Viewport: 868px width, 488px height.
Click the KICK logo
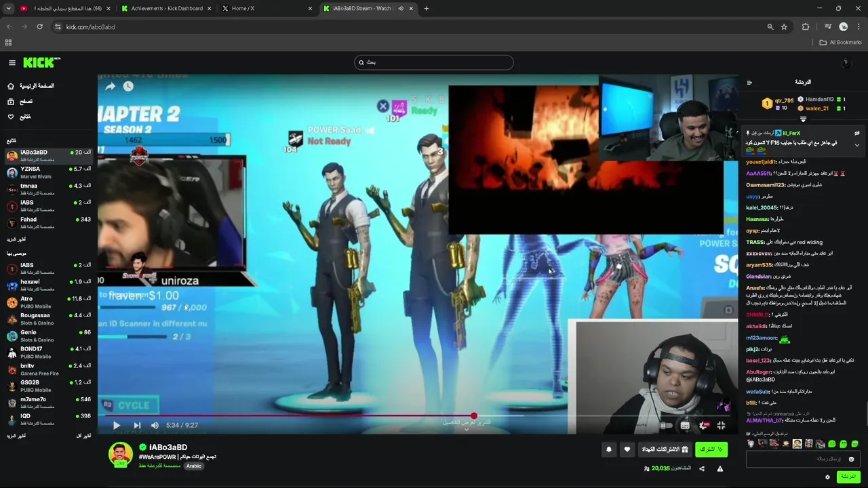click(42, 62)
